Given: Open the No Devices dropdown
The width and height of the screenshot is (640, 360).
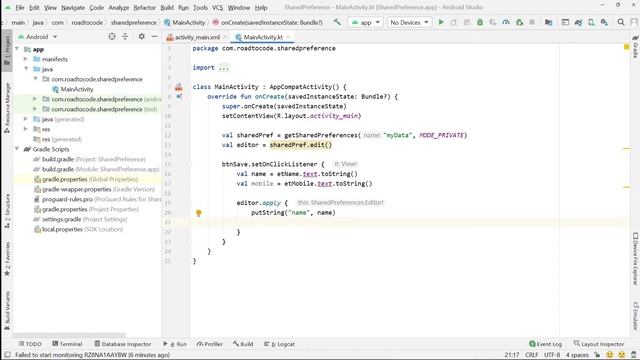Looking at the screenshot, I should [409, 22].
